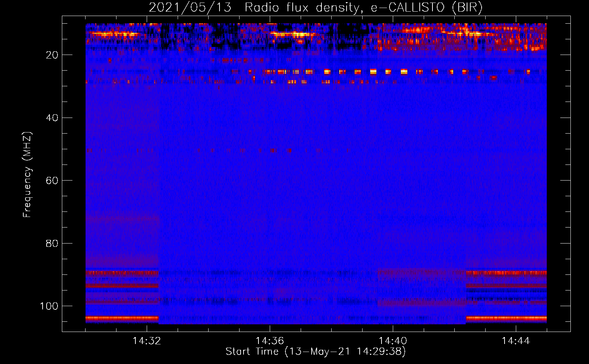
Task: Click the time tick label '14:36'
Action: 270,341
